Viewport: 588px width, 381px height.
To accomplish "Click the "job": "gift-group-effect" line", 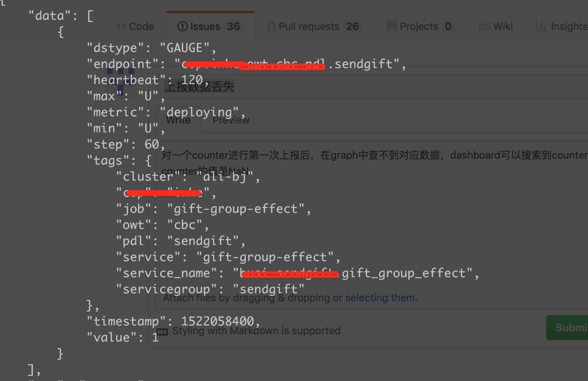I will (x=213, y=209).
